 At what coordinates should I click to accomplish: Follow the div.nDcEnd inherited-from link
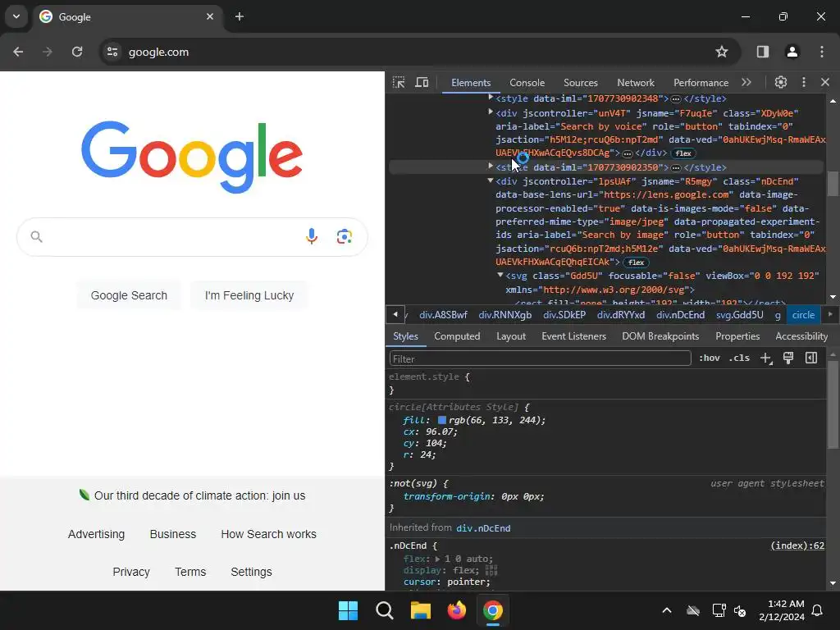pyautogui.click(x=483, y=528)
